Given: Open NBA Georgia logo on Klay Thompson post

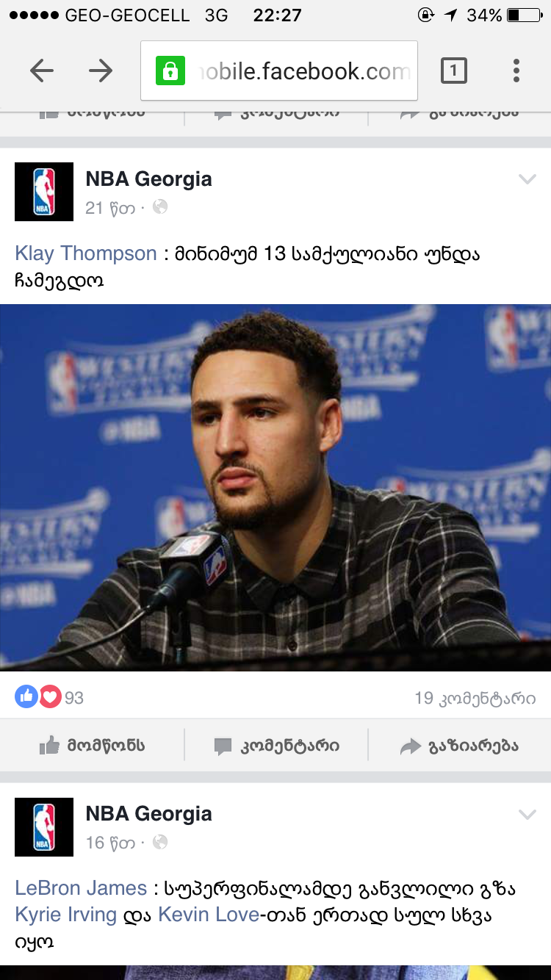Looking at the screenshot, I should click(x=44, y=192).
